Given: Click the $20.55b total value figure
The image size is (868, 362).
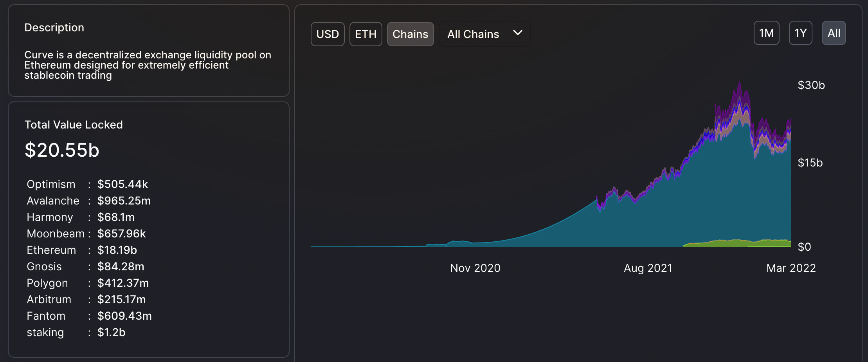Looking at the screenshot, I should click(62, 150).
